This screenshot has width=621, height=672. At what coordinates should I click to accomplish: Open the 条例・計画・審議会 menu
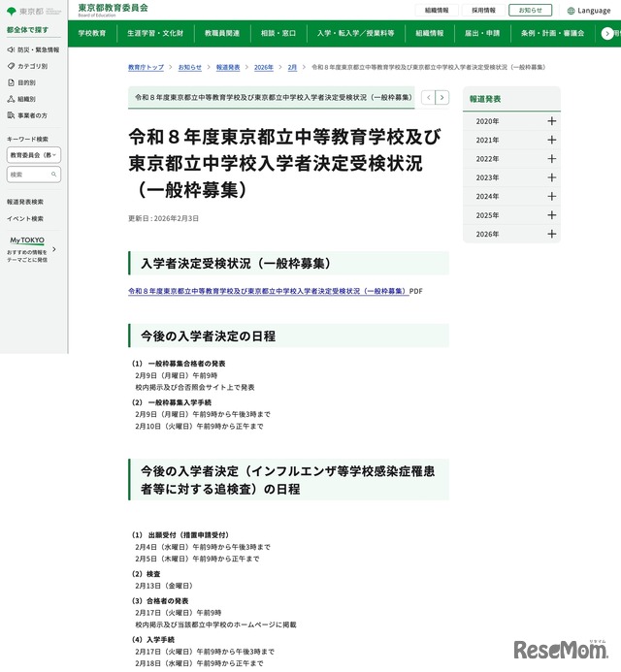coord(552,33)
